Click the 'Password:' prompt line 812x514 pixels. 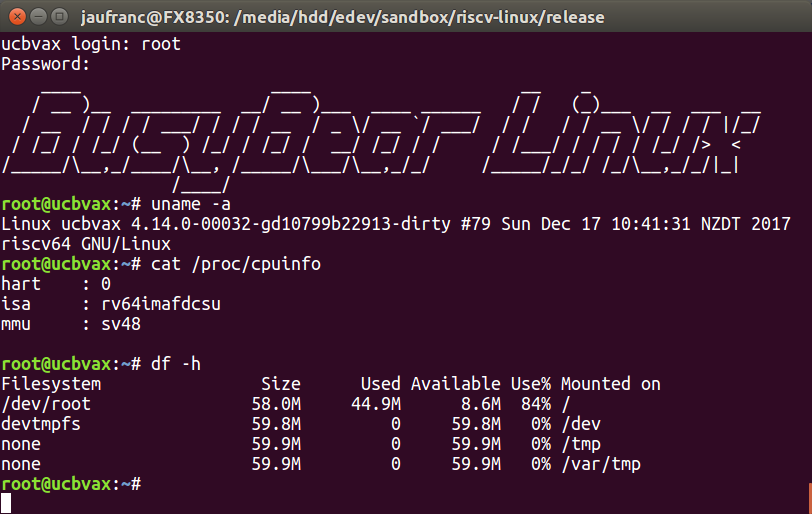click(46, 64)
